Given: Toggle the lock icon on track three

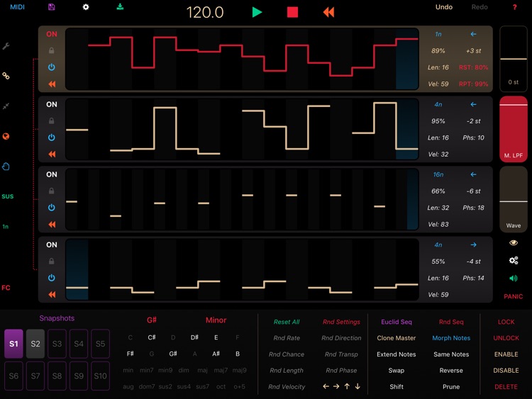Looking at the screenshot, I should [x=52, y=191].
